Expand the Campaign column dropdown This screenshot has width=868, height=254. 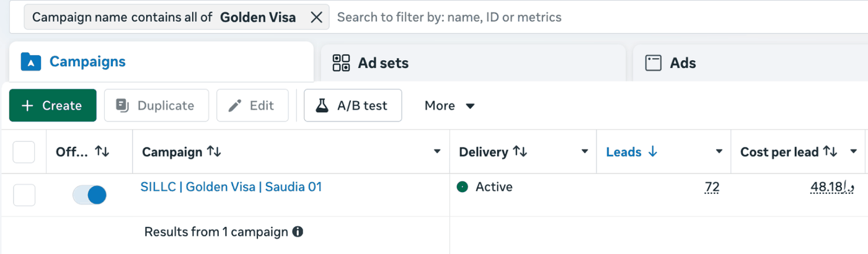click(x=437, y=152)
